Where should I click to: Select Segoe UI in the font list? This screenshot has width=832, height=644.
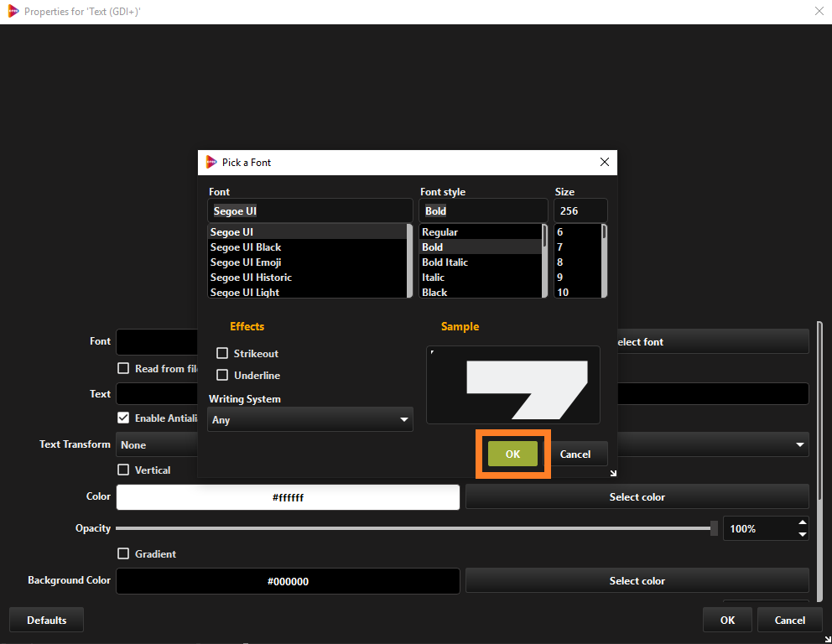pyautogui.click(x=307, y=231)
